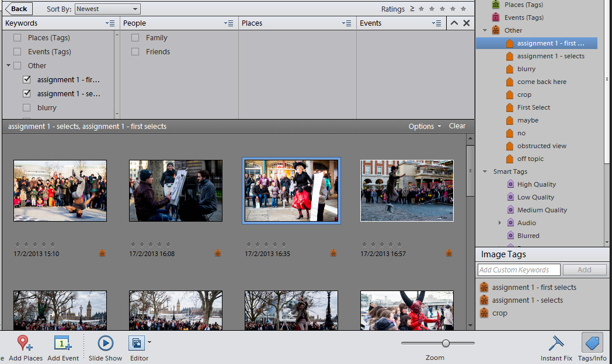The image size is (612, 364).
Task: Uncheck 'assignment 1 - fir…' keyword checkbox
Action: [26, 80]
